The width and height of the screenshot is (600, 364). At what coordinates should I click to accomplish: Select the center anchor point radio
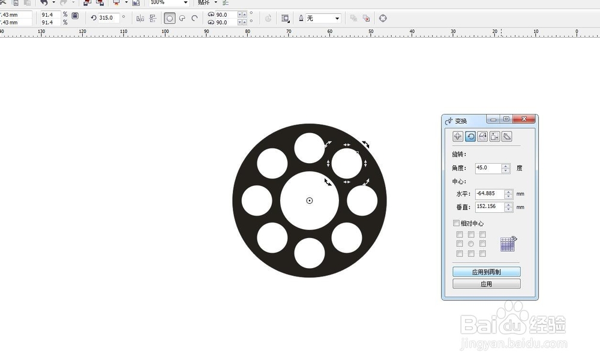(x=471, y=243)
